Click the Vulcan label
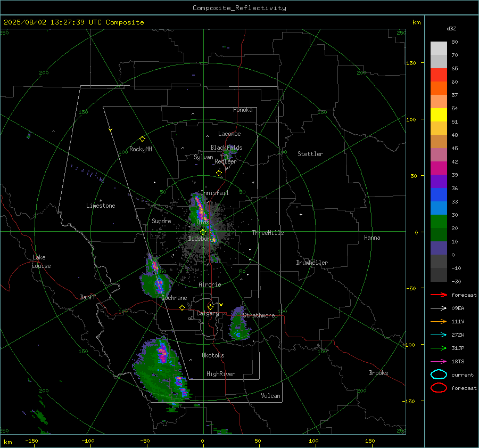This screenshot has height=448, width=479. tap(270, 396)
